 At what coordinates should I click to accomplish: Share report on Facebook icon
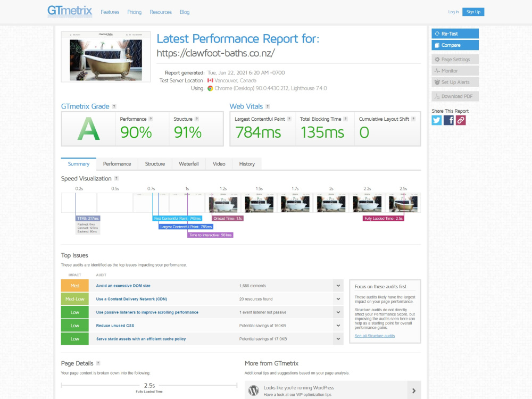pyautogui.click(x=448, y=120)
